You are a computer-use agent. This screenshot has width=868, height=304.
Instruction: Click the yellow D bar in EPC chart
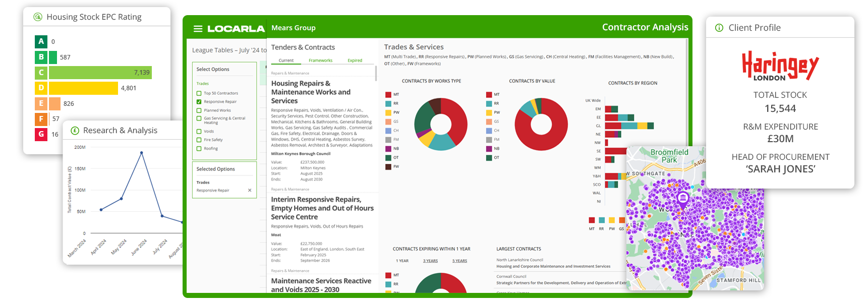coord(83,88)
